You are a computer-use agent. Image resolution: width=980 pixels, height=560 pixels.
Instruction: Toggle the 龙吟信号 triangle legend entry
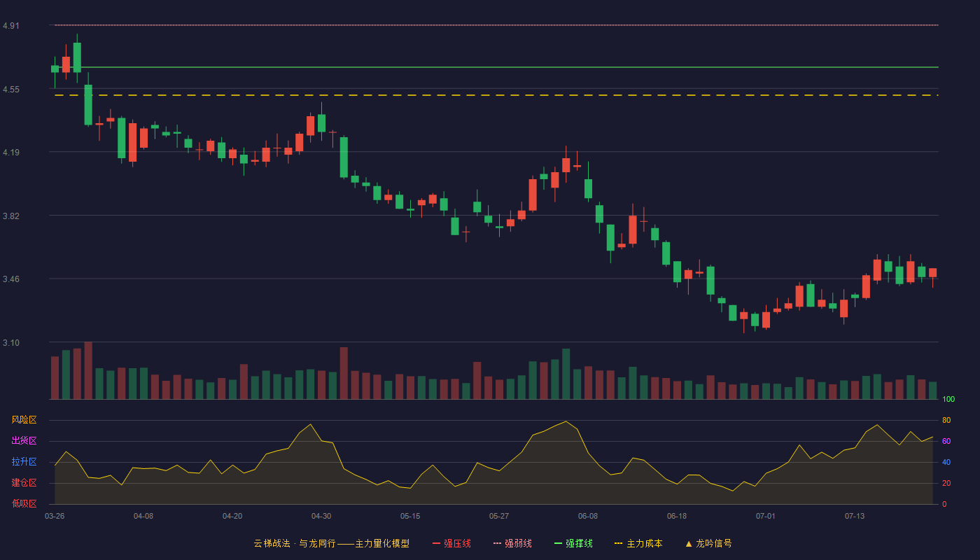(708, 543)
